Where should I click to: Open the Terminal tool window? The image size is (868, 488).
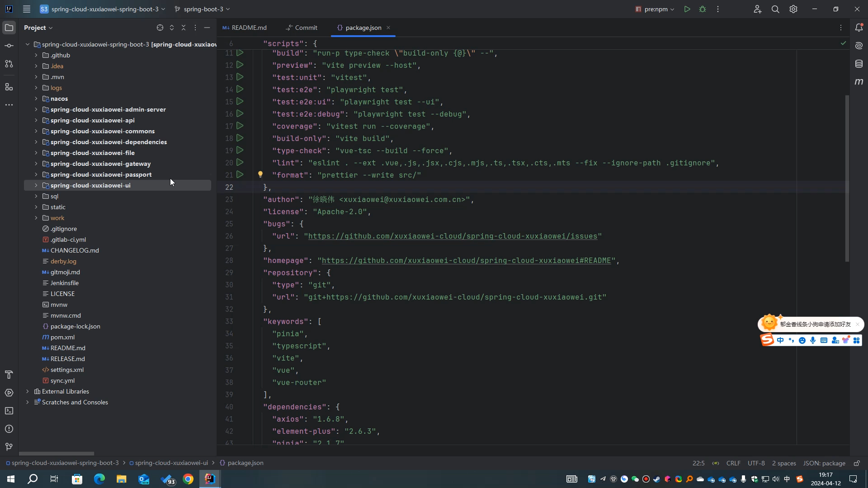click(9, 411)
